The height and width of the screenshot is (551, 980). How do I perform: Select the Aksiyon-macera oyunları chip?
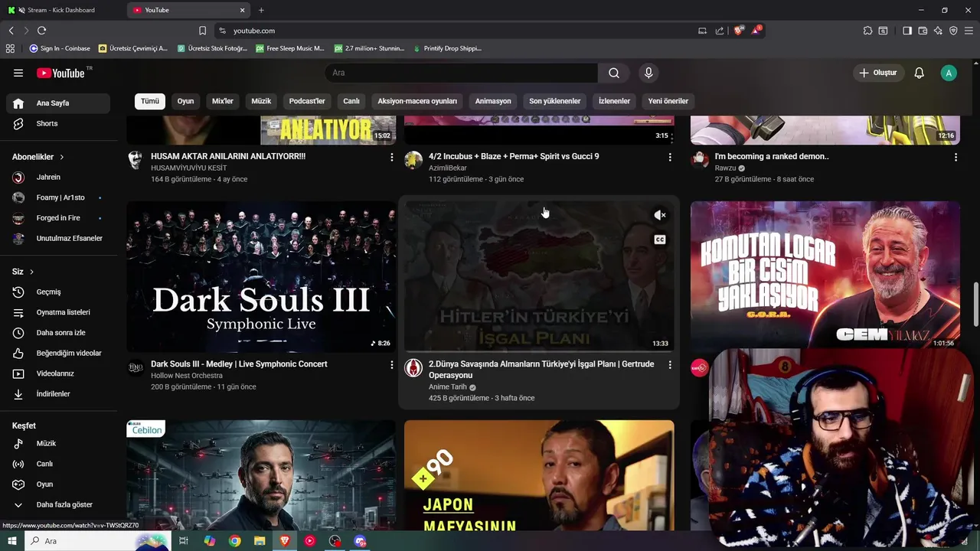[417, 101]
